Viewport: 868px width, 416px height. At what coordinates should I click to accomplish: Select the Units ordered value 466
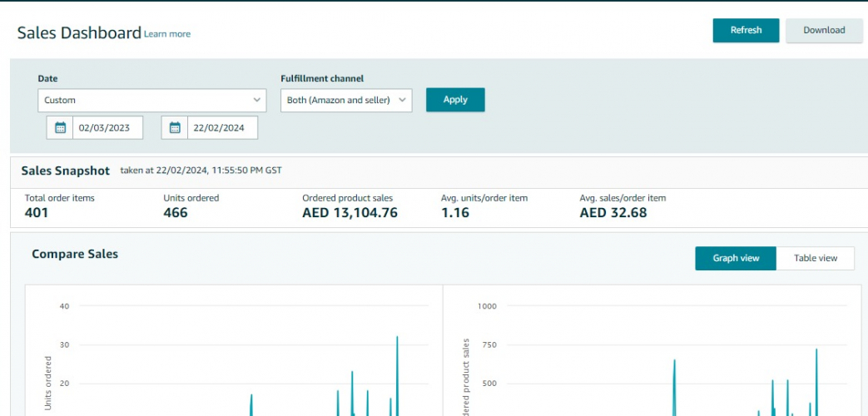pos(176,212)
